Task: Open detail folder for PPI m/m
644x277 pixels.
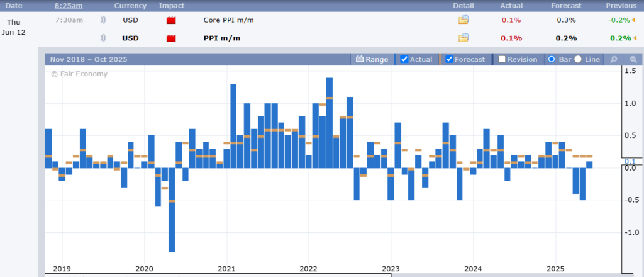Action: point(464,38)
